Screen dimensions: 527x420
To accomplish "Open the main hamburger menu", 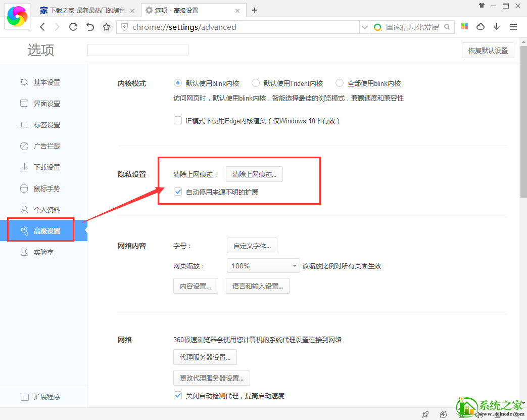I will (x=513, y=26).
